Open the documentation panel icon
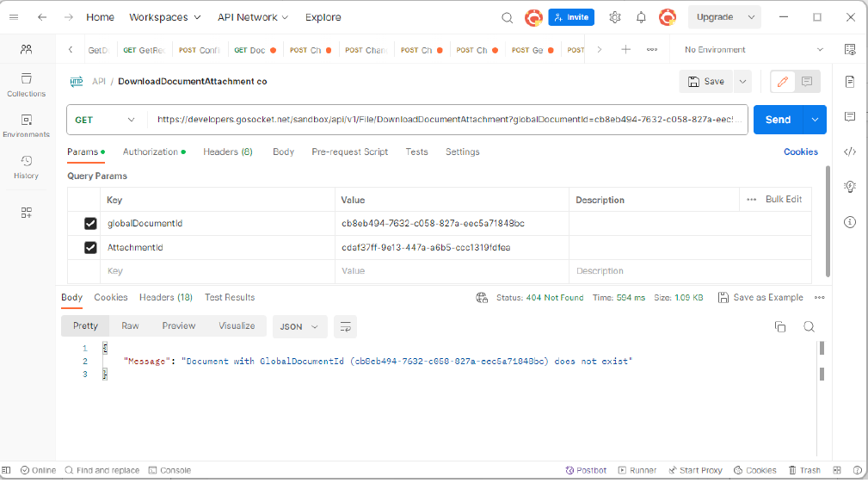The height and width of the screenshot is (483, 868). 850,82
